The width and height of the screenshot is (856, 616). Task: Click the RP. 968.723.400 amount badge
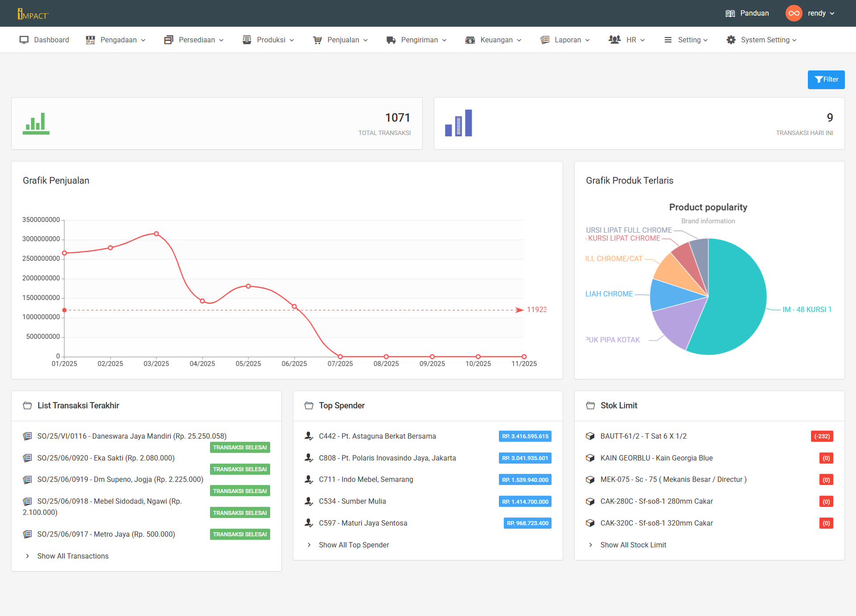(x=527, y=523)
